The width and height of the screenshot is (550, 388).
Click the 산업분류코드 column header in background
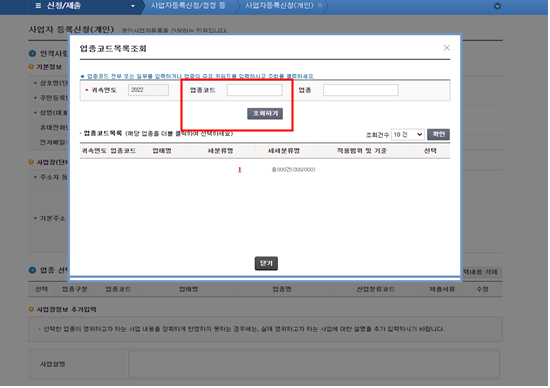pos(376,290)
